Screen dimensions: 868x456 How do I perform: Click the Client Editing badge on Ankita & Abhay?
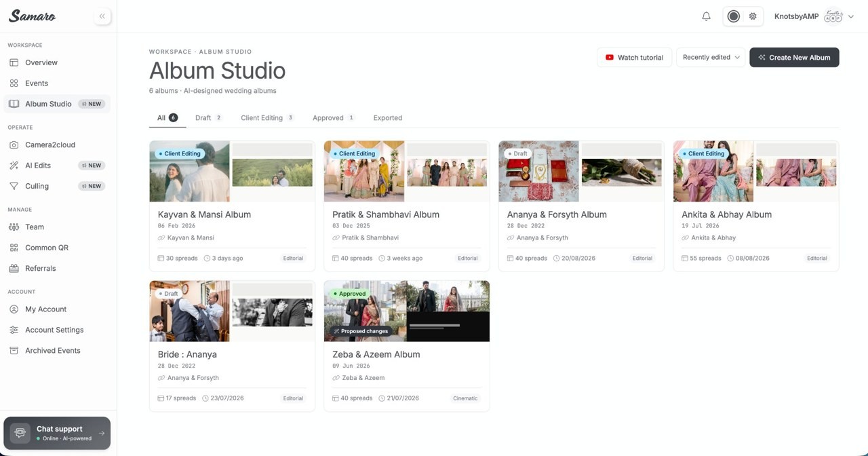tap(703, 153)
